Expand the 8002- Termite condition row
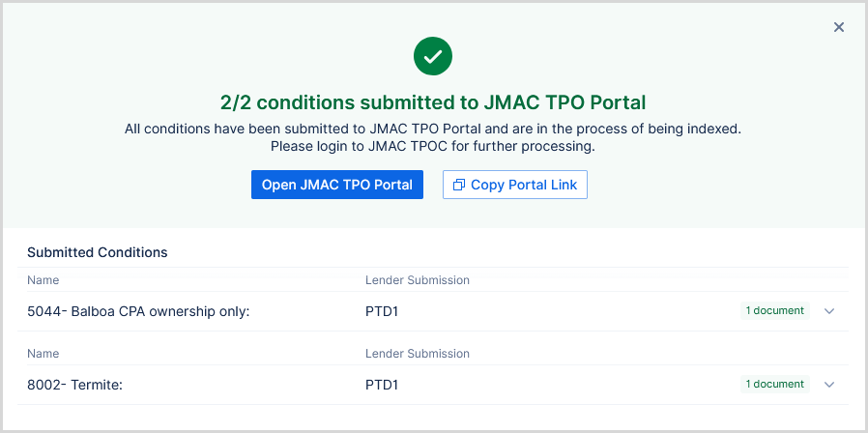Viewport: 868px width, 433px height. click(828, 385)
